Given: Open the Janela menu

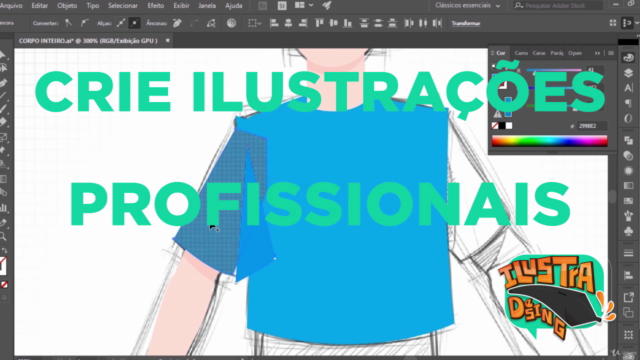Looking at the screenshot, I should [x=207, y=6].
